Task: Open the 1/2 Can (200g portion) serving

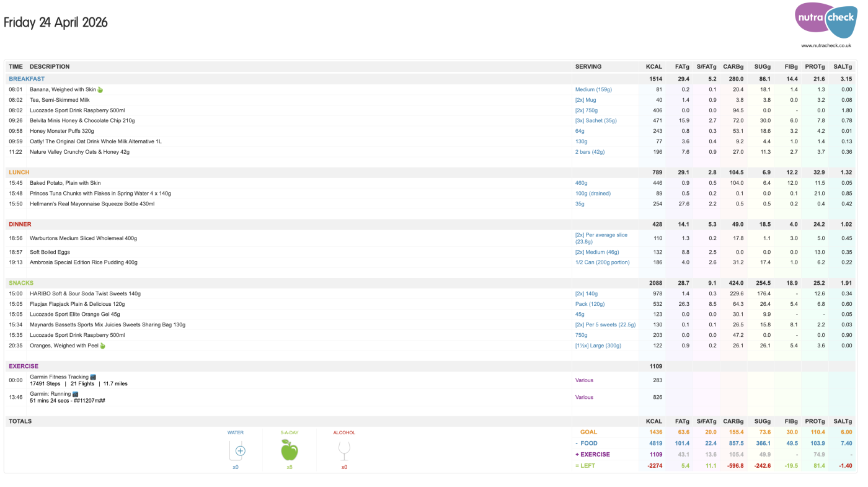Action: click(x=602, y=262)
